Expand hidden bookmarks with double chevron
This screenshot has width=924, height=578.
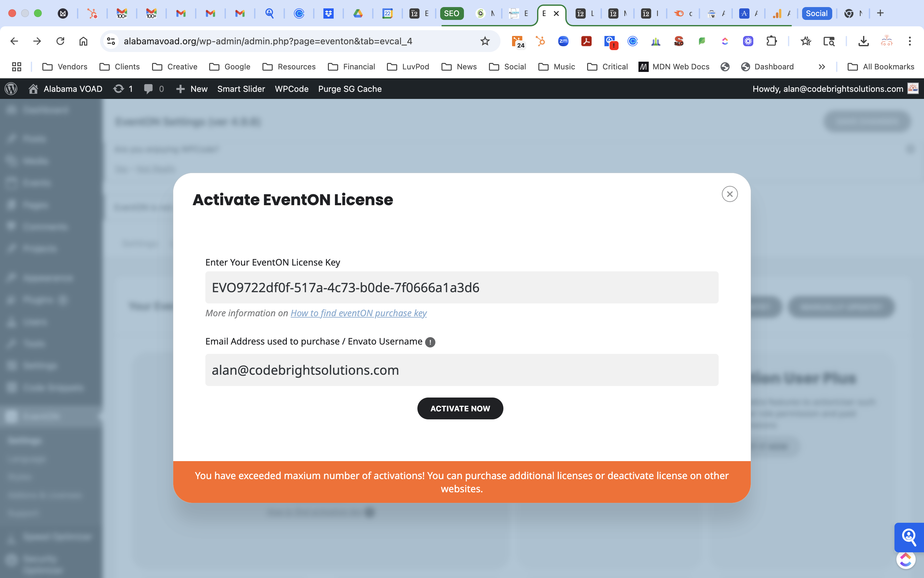tap(822, 67)
